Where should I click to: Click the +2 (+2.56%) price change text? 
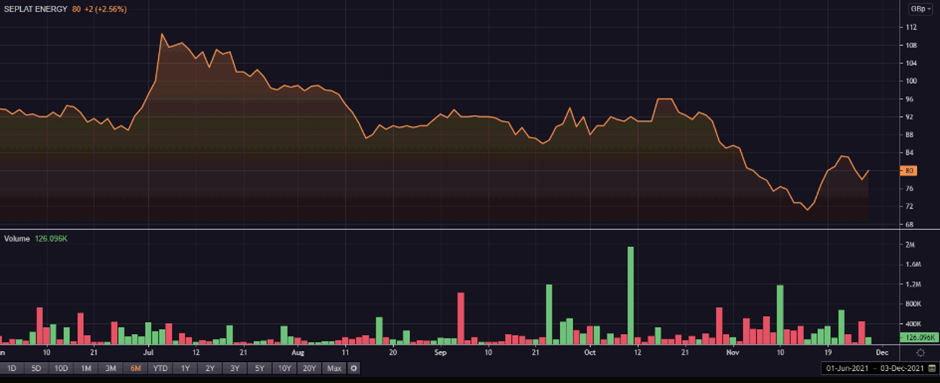pos(105,10)
